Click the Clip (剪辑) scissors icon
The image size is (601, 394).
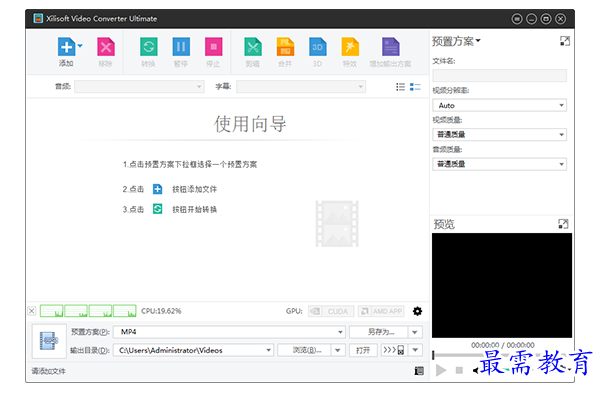pos(253,47)
